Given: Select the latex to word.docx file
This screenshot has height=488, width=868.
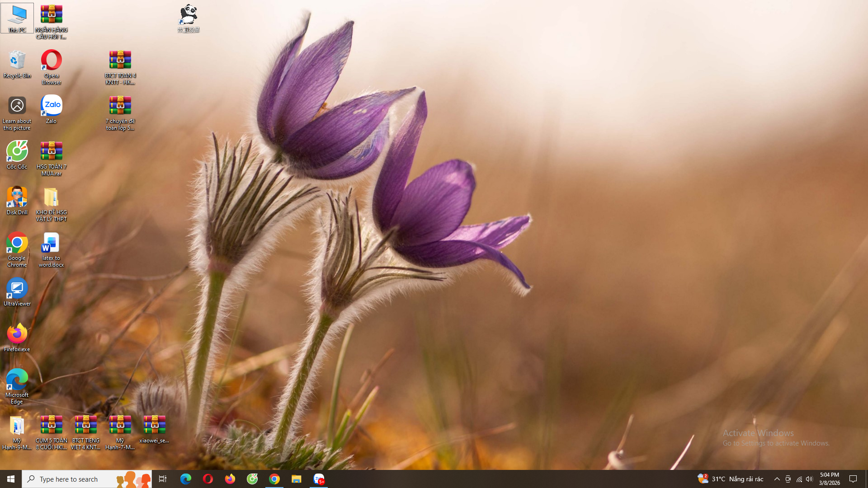Looking at the screenshot, I should click(52, 249).
